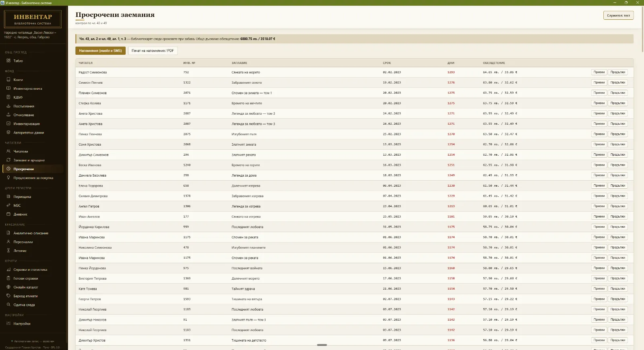Click due date 18.03.2023
Screen dimensions: 644x350
click(392, 175)
